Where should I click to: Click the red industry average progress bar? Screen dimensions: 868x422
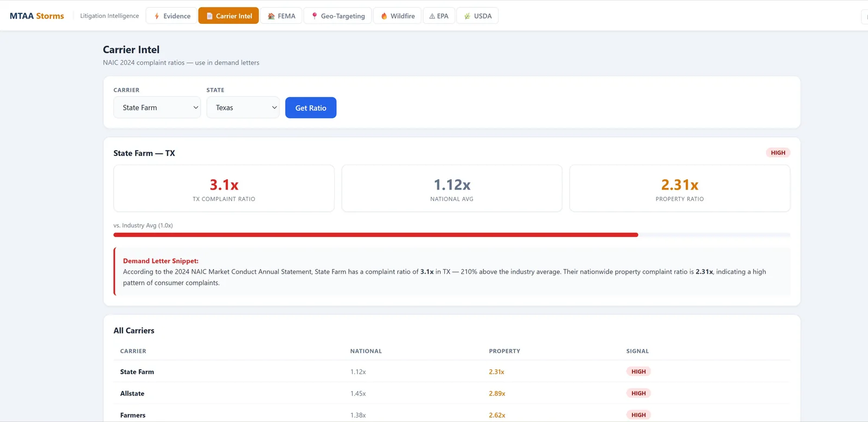coord(375,235)
